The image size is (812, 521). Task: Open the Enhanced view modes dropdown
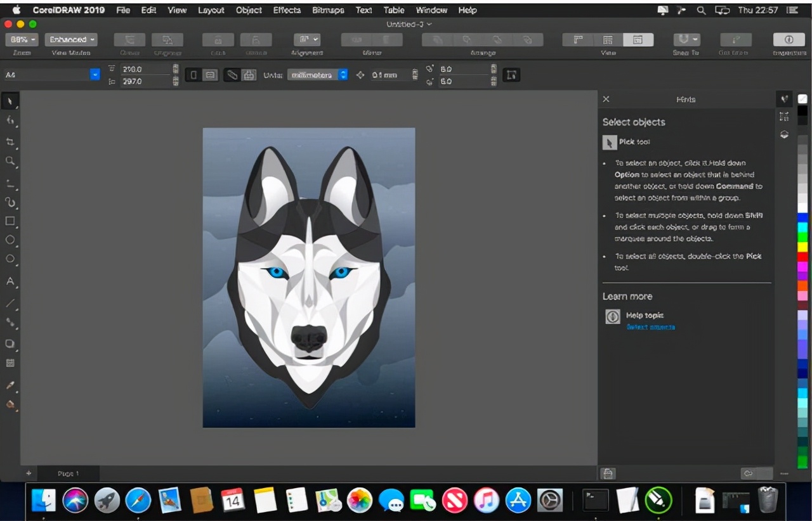(71, 40)
